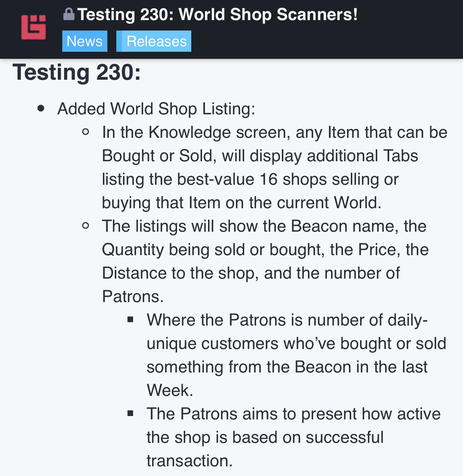Click the filled bullet before "Added World Shop Listing"
The image size is (463, 476).
pos(41,109)
